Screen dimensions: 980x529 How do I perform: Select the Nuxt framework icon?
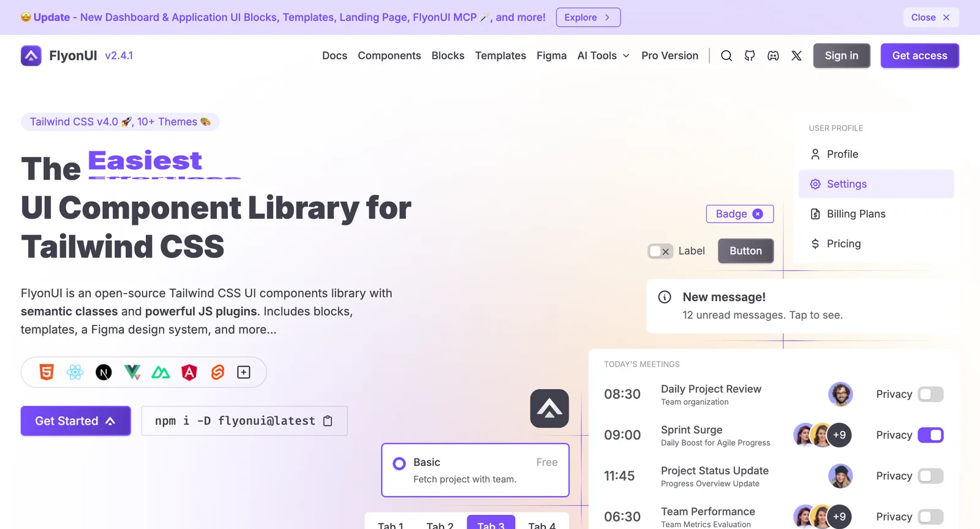(160, 372)
